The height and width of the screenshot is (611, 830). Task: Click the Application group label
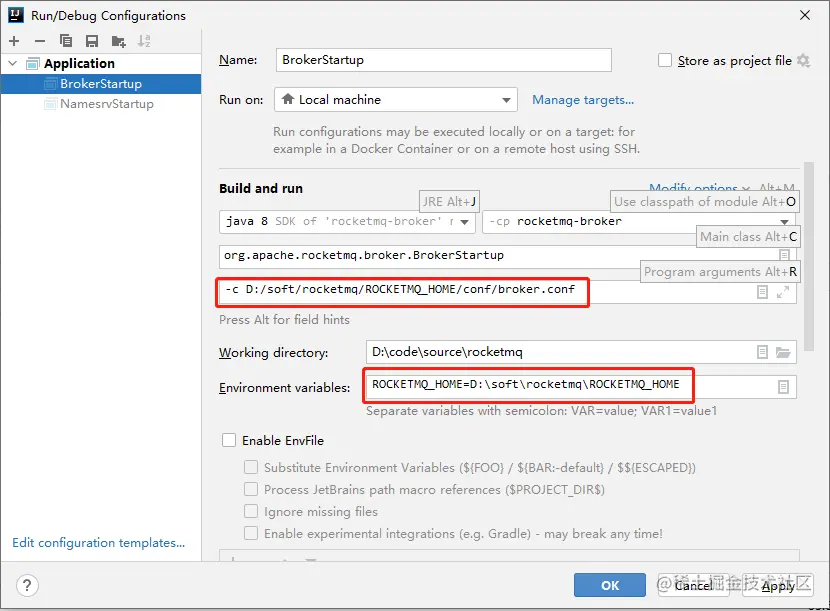(79, 64)
